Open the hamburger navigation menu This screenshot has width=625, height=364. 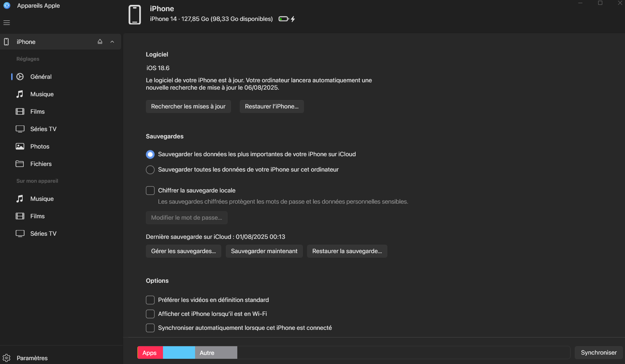pyautogui.click(x=7, y=23)
